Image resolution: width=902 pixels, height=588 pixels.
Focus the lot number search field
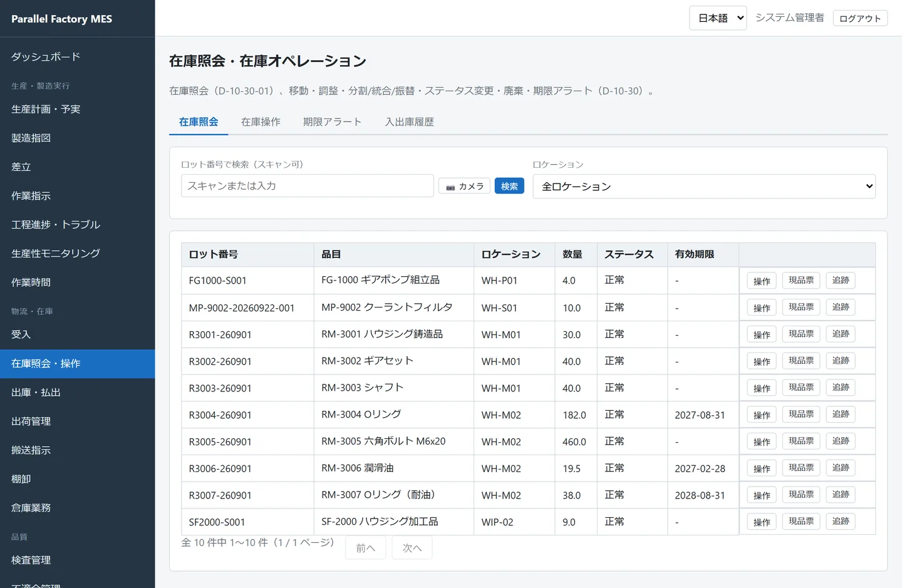[x=308, y=186]
